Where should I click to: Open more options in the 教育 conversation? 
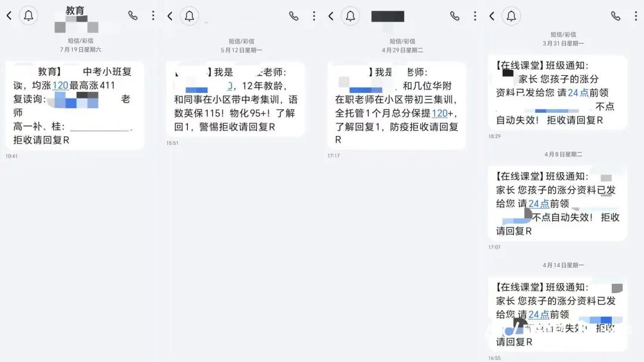pyautogui.click(x=153, y=16)
